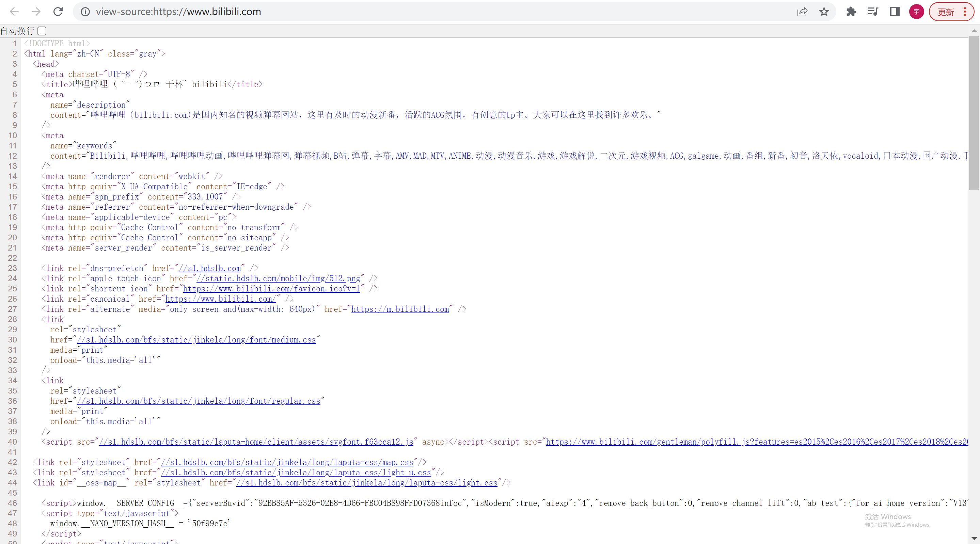Follow the m.bilibili.com alternate link
The image size is (980, 544).
[399, 309]
